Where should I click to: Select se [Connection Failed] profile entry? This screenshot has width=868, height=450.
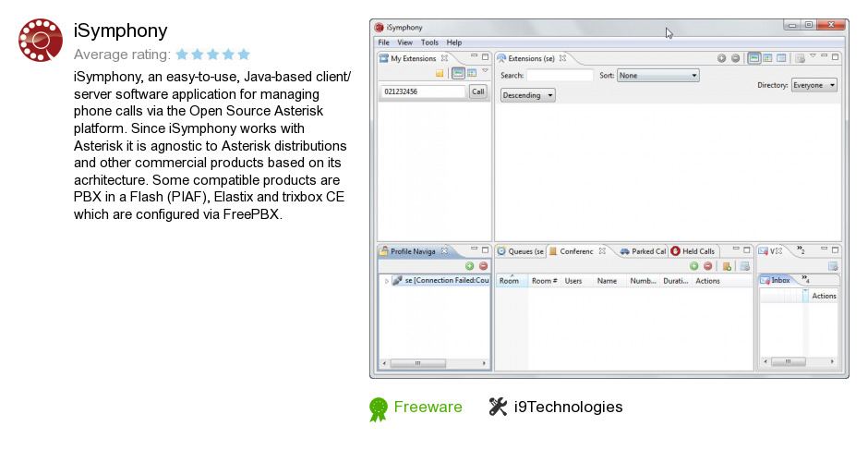point(441,280)
